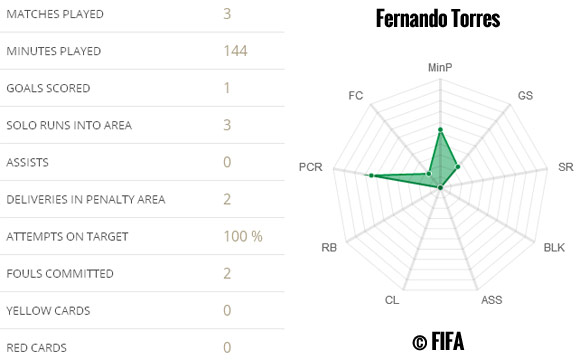The width and height of the screenshot is (580, 360).
Task: Select the Deliveries In Penalty Area row
Action: (x=142, y=199)
